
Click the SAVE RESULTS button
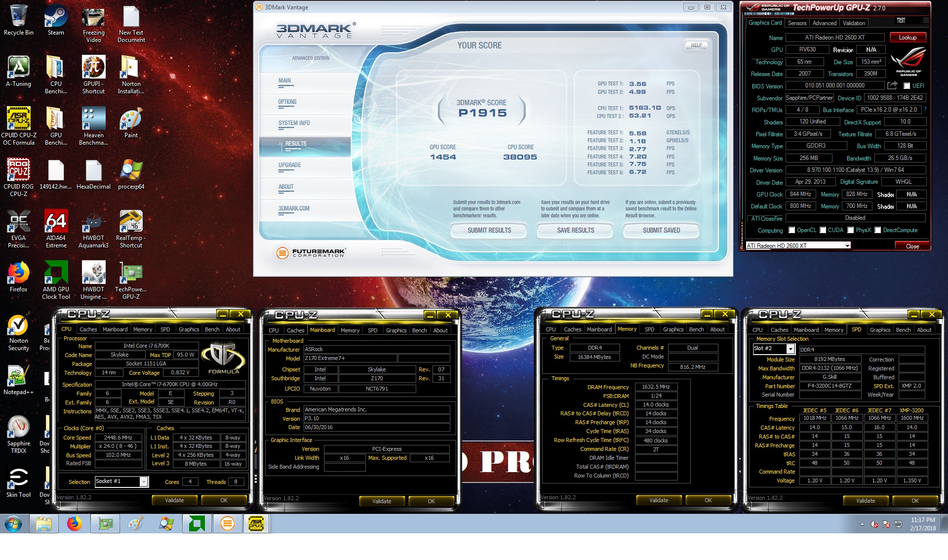(x=575, y=231)
